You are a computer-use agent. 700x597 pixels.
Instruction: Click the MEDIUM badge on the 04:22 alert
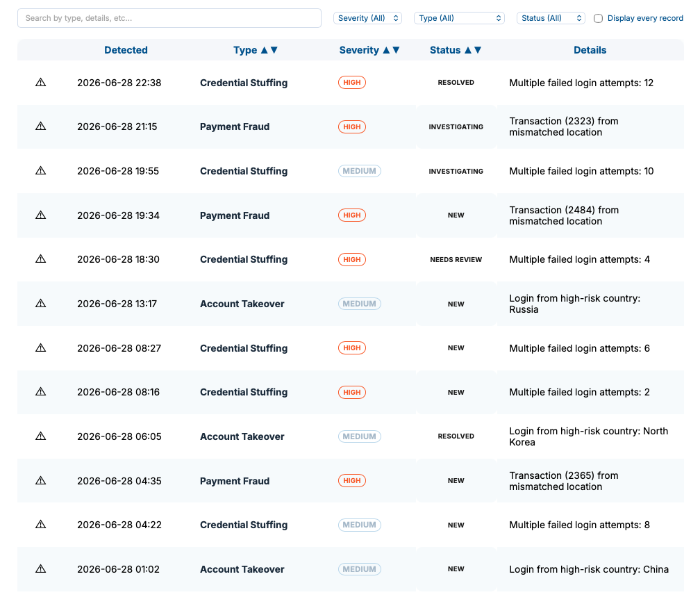[x=360, y=525]
